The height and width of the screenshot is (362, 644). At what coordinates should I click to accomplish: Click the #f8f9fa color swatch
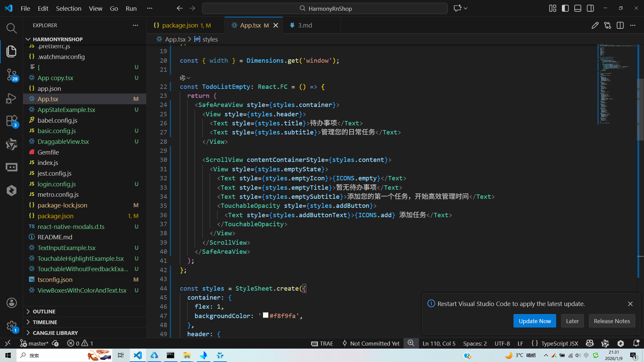tap(266, 315)
